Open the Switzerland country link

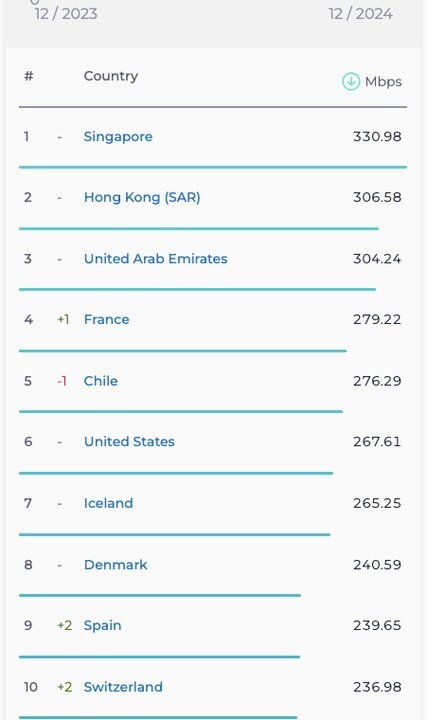(x=123, y=687)
